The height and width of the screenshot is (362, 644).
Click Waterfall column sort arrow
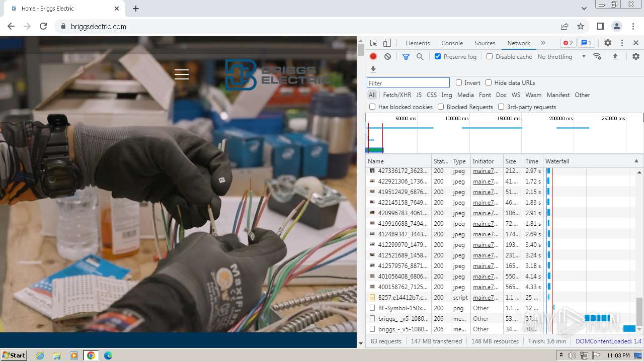[x=636, y=161]
